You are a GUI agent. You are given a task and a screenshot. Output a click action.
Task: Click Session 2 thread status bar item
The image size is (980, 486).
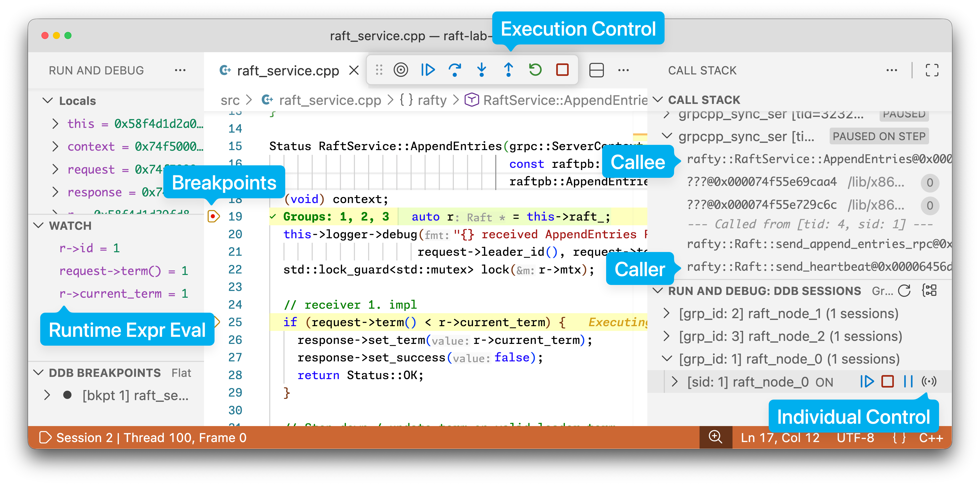151,438
